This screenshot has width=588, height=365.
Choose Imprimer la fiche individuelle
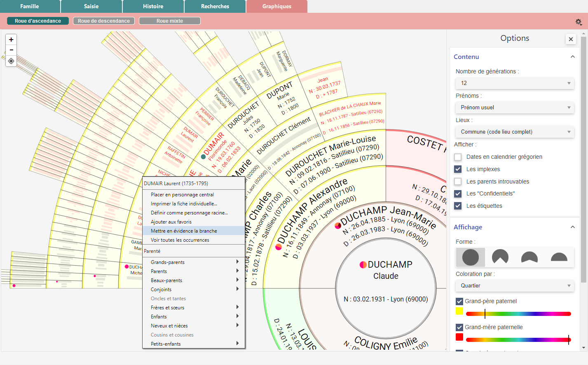click(194, 204)
